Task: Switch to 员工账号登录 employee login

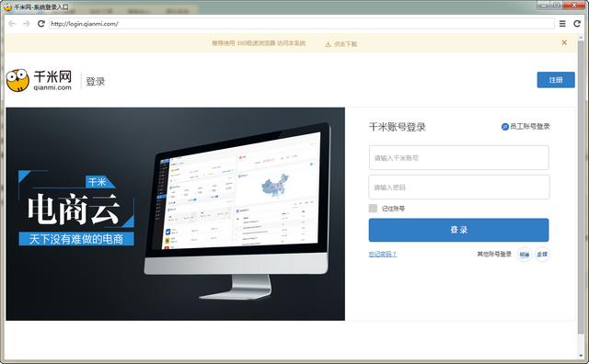Action: pos(525,127)
